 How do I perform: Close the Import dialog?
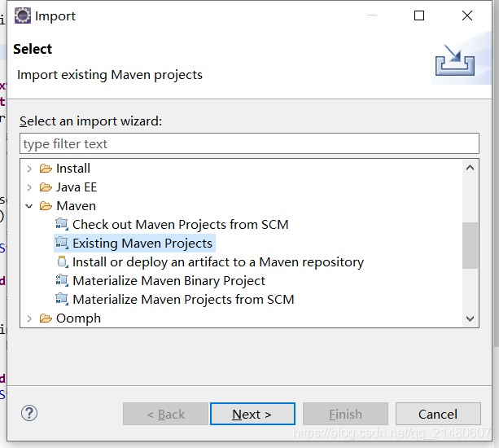[467, 15]
